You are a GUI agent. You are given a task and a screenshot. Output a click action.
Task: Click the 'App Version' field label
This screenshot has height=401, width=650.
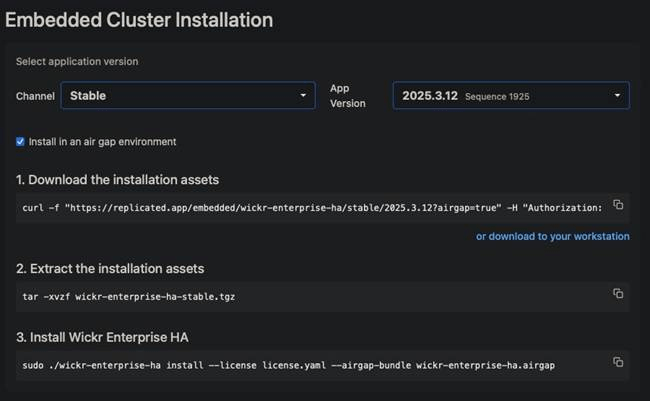click(x=348, y=95)
